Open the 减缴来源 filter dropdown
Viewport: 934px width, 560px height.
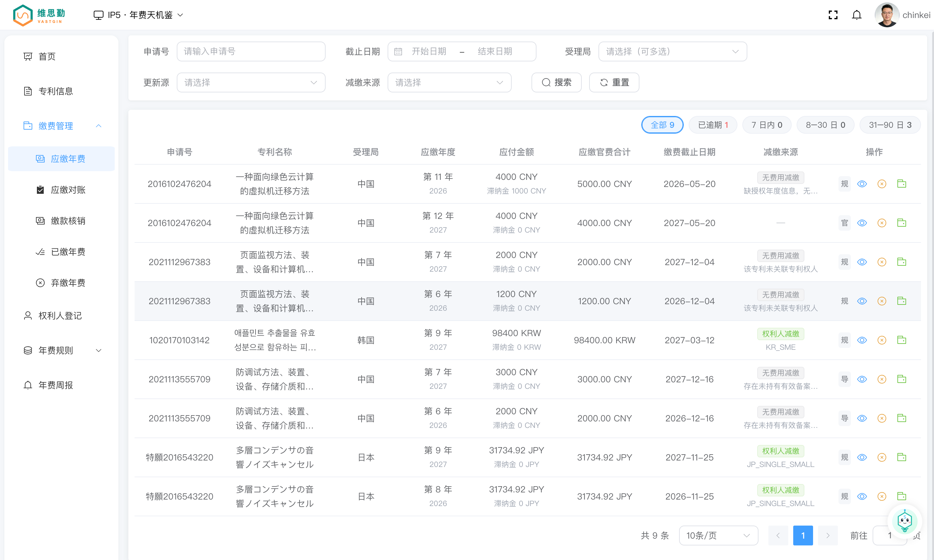pyautogui.click(x=449, y=82)
